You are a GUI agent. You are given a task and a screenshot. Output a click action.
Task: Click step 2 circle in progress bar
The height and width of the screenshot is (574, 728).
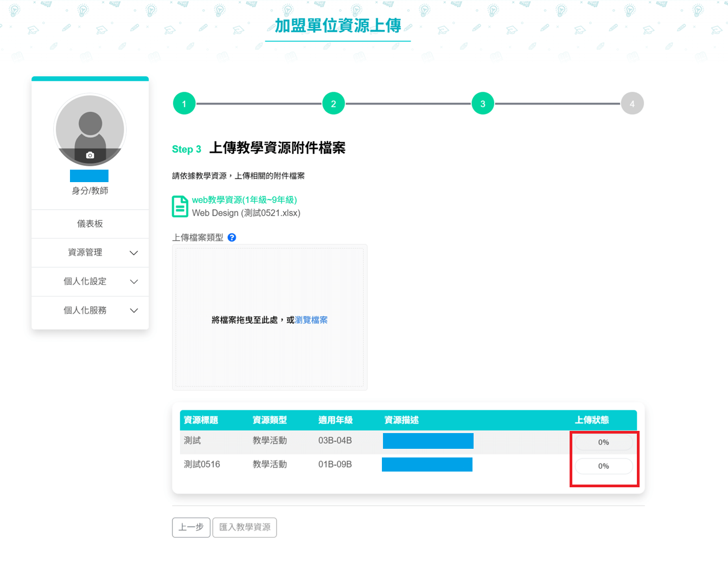(x=334, y=104)
